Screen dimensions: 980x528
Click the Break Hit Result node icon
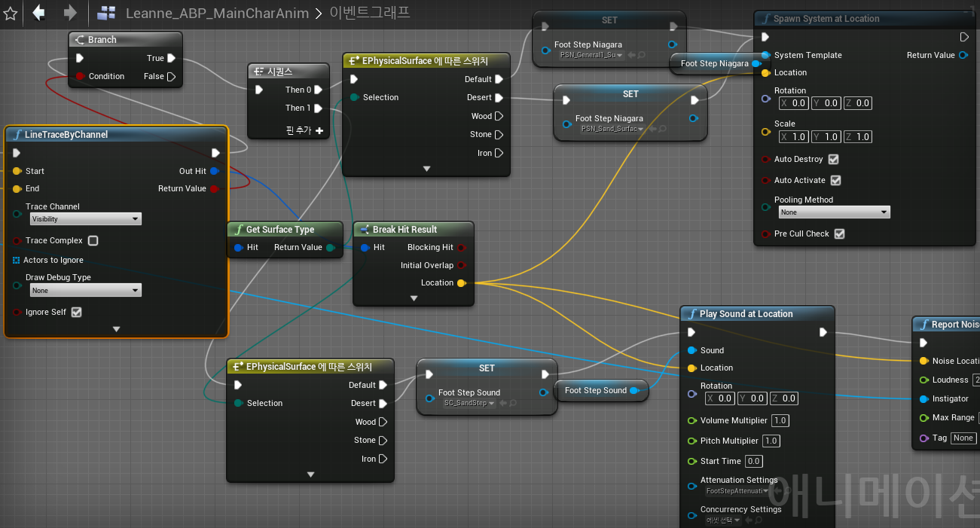tap(365, 230)
